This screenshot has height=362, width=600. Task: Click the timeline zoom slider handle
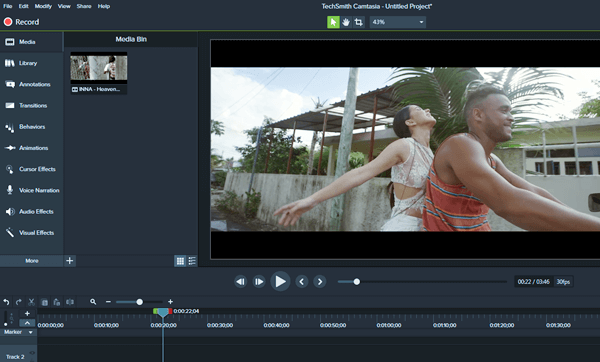140,302
